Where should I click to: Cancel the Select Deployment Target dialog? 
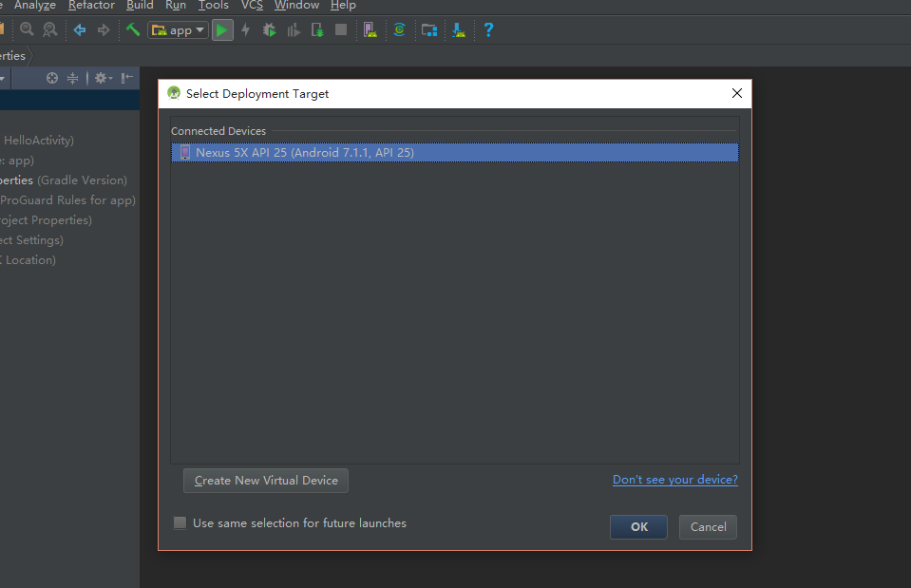pos(708,527)
